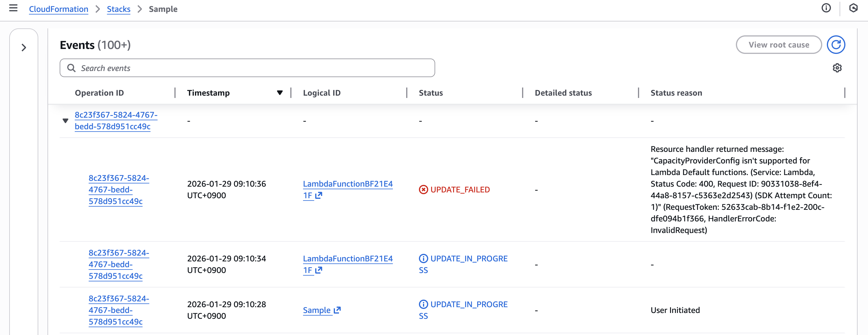Click View root cause button
The image size is (868, 335).
[778, 45]
